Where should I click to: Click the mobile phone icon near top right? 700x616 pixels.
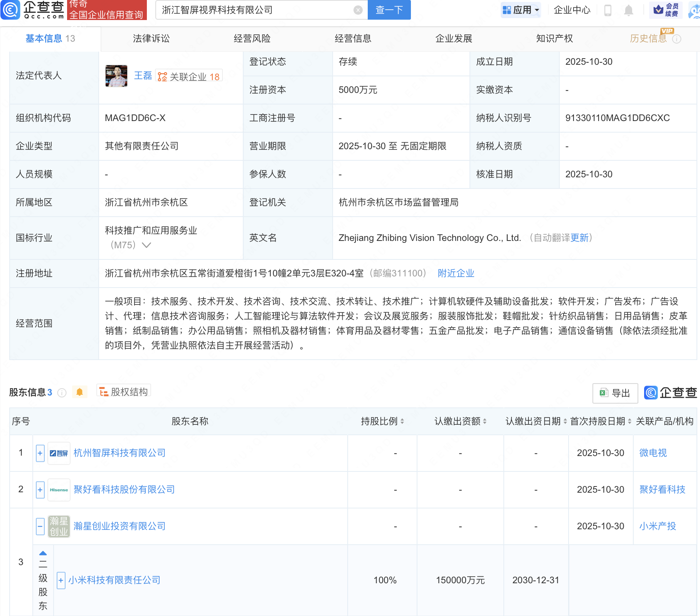coord(608,10)
